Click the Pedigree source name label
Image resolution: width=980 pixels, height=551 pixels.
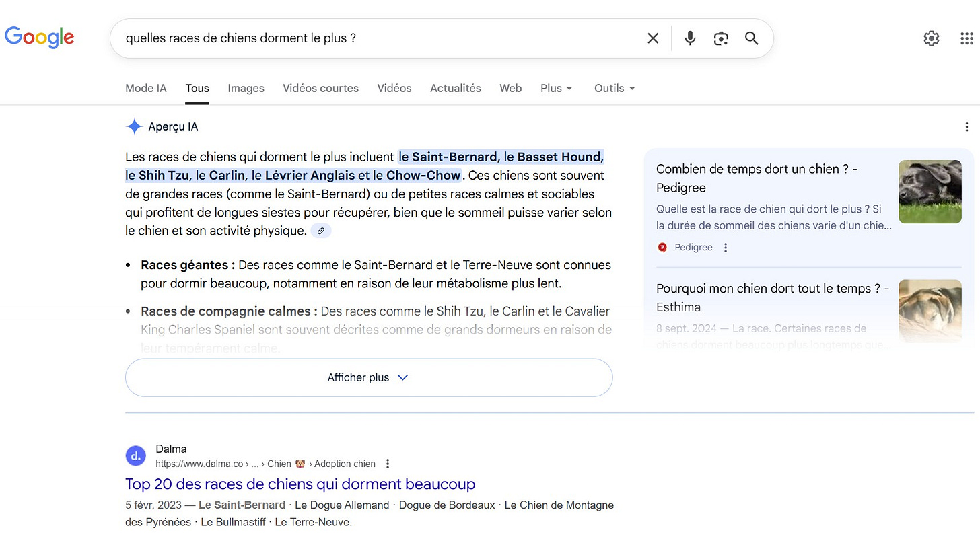click(693, 248)
